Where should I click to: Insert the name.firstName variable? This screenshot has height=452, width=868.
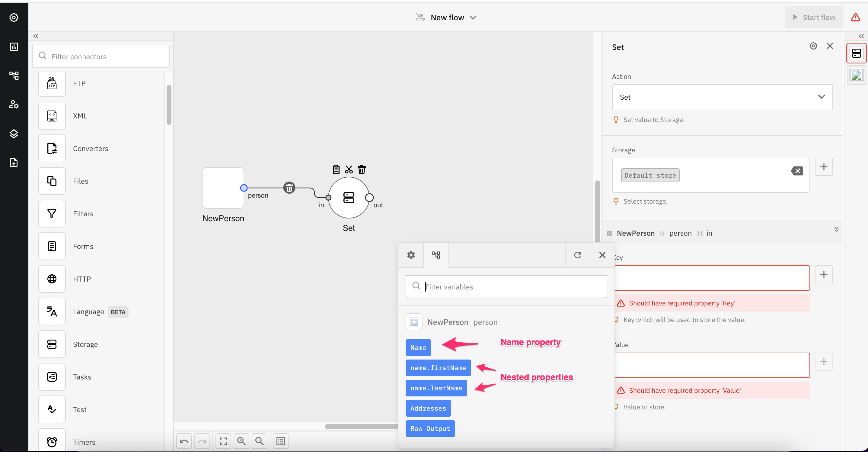pos(438,368)
